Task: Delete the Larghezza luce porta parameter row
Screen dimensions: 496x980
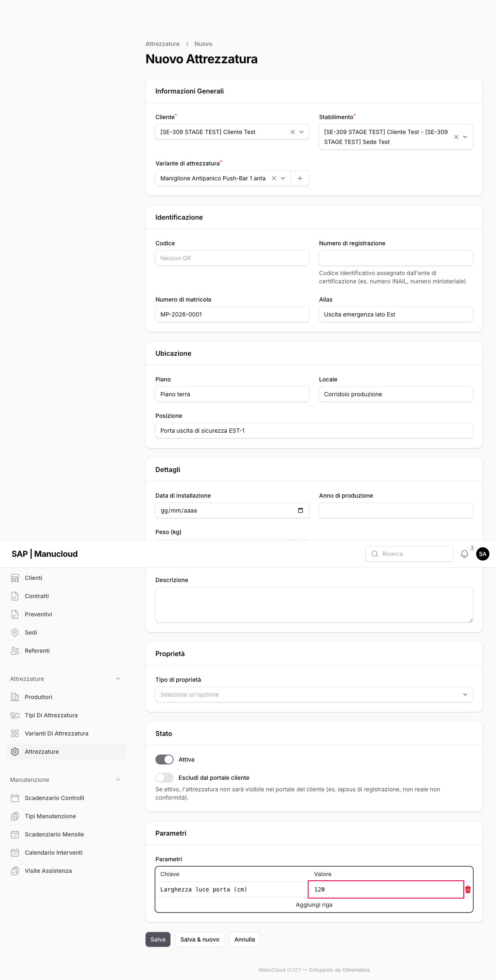Action: point(468,889)
